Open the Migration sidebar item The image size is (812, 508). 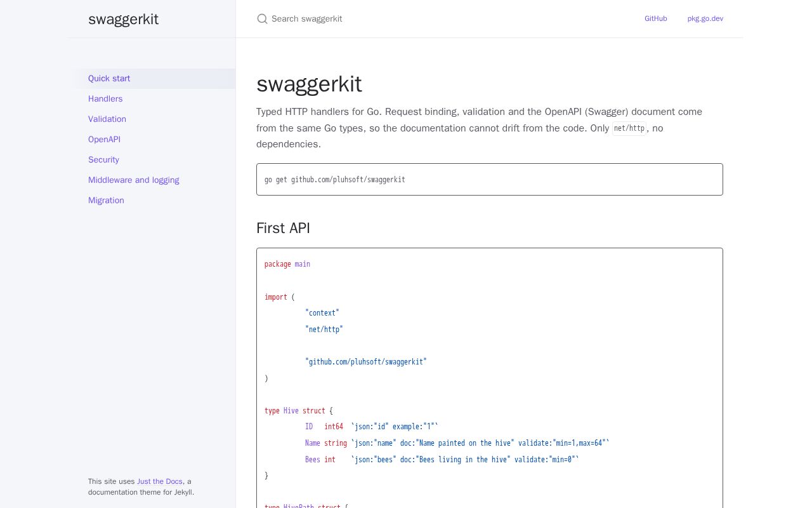pyautogui.click(x=152, y=201)
